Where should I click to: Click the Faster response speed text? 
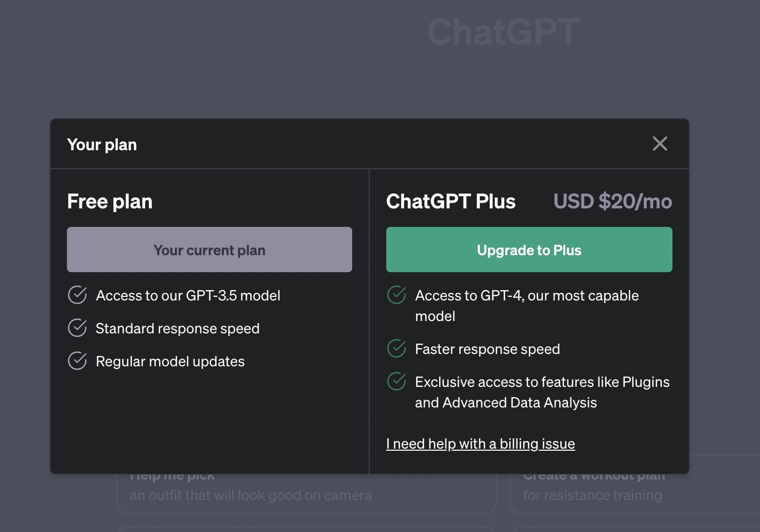tap(487, 349)
